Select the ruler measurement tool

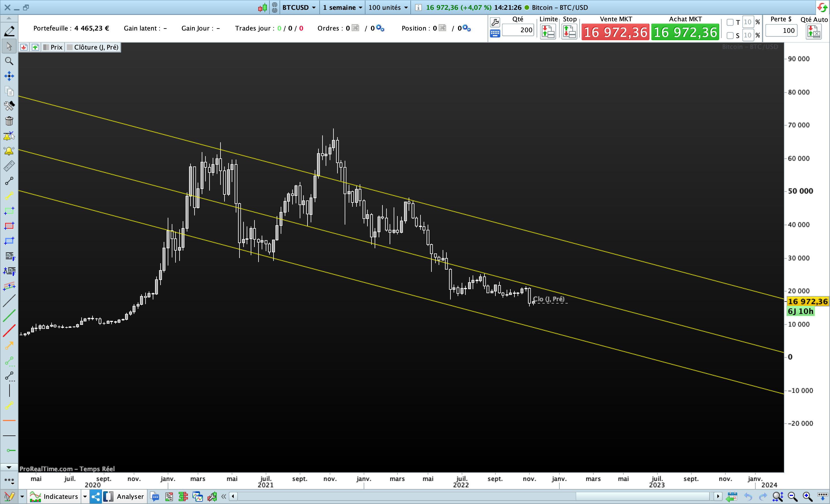point(9,166)
